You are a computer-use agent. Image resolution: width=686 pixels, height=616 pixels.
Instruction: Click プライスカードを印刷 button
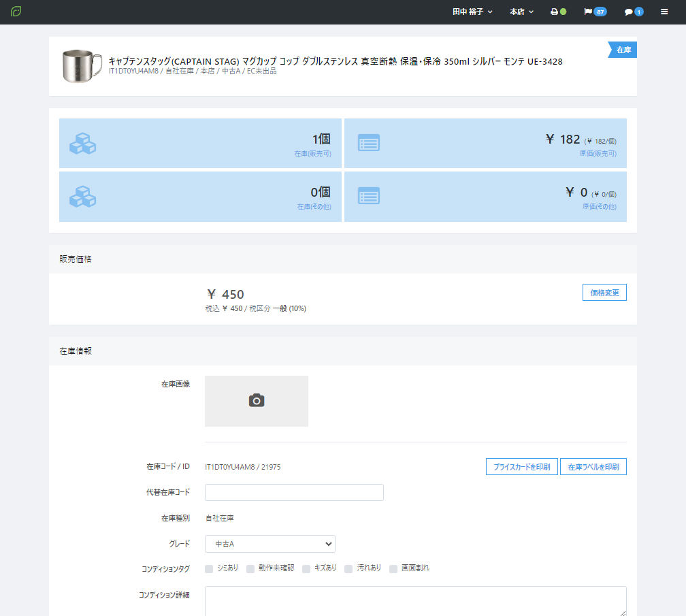[x=521, y=467]
